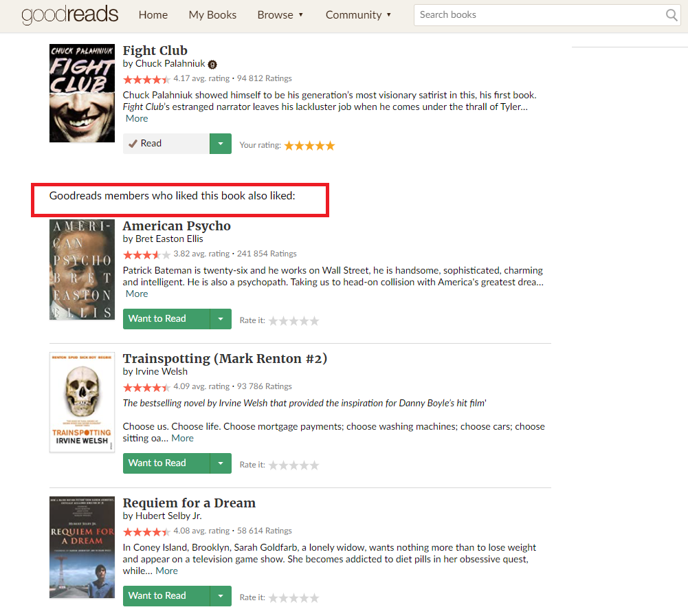This screenshot has height=616, width=688.
Task: Open Trainspotting cover thumbnail
Action: coord(82,402)
